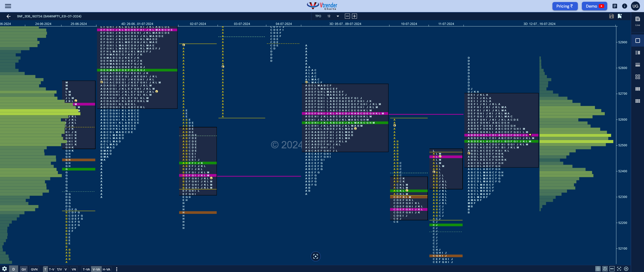Select the 3D: 05-07..09-07-2024 header

point(345,24)
